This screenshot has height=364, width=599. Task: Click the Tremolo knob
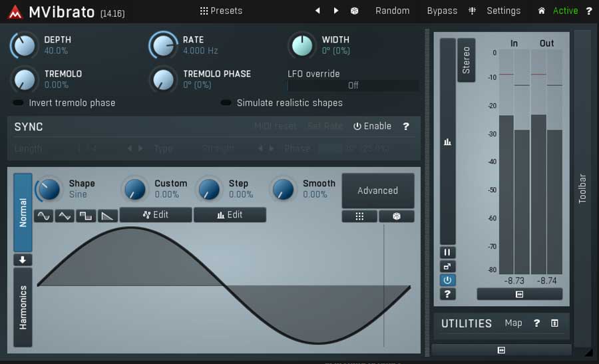[x=25, y=80]
